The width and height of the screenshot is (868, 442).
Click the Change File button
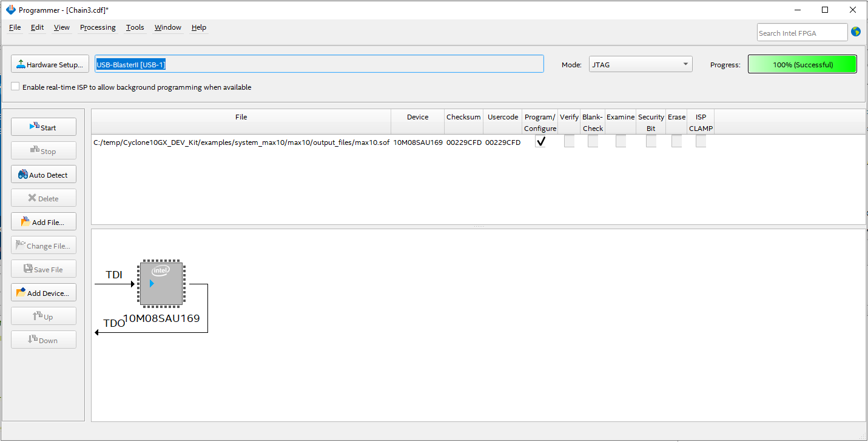point(44,245)
